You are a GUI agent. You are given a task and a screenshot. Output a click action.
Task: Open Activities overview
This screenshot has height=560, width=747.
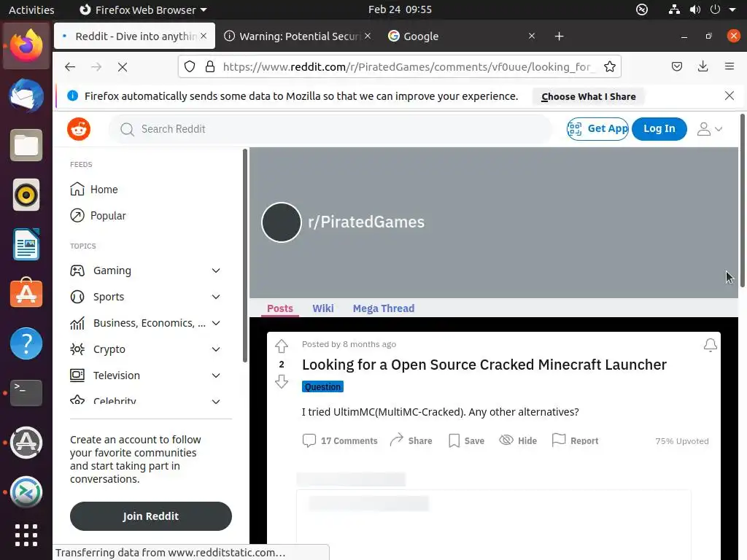point(31,9)
